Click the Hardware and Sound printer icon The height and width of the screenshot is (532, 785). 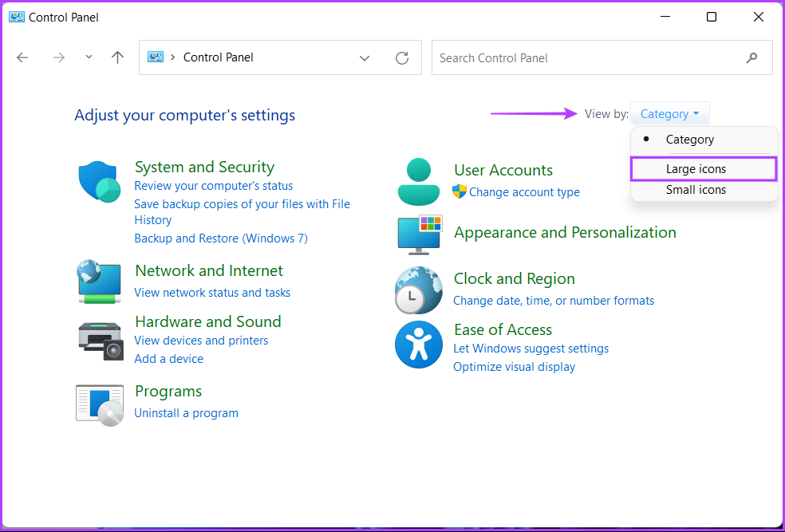101,341
